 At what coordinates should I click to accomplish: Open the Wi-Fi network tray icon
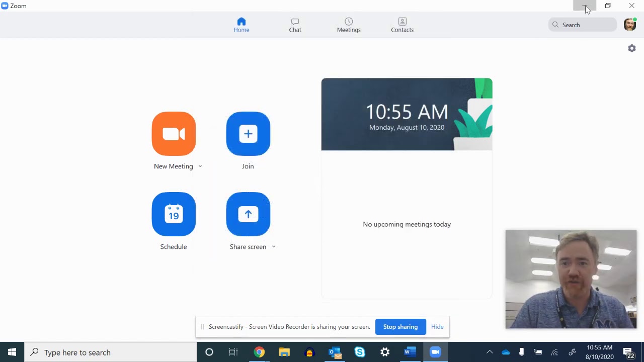[554, 352]
